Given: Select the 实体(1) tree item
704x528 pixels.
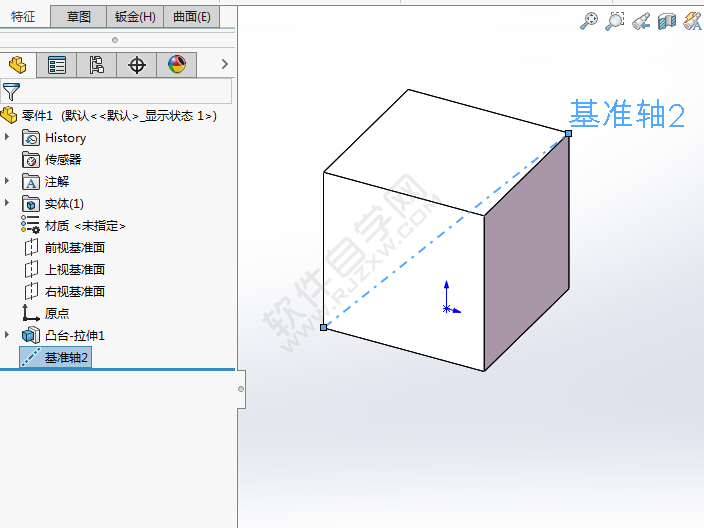Looking at the screenshot, I should (x=64, y=204).
